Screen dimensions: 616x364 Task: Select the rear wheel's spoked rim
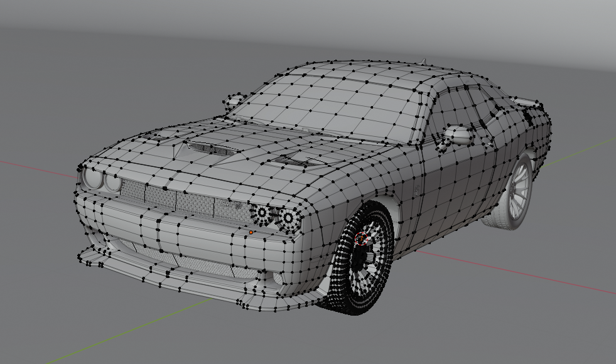[x=519, y=190]
